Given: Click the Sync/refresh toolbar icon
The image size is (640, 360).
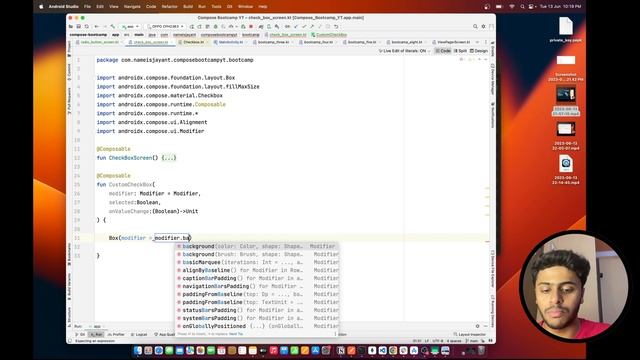Looking at the screenshot, I should tap(87, 27).
